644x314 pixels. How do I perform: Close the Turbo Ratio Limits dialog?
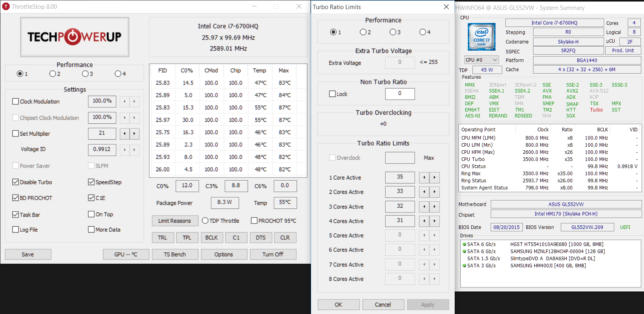click(x=446, y=7)
